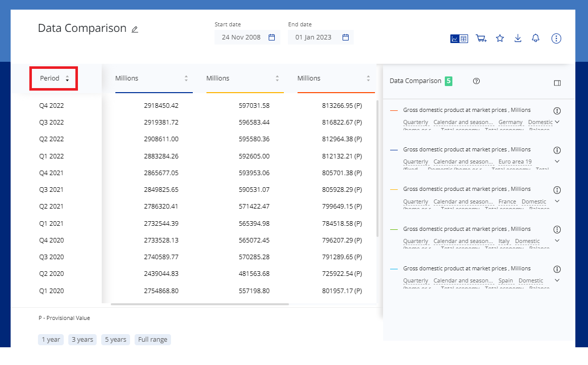Collapse the side panel icon
588x365 pixels.
[557, 83]
